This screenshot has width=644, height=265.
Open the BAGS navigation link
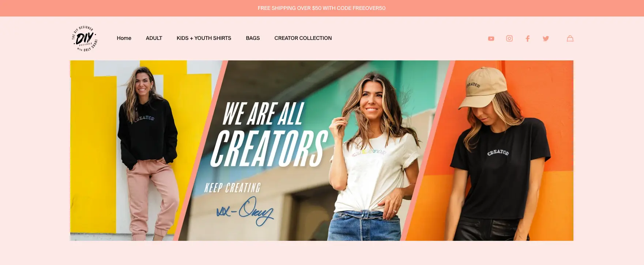click(x=253, y=38)
